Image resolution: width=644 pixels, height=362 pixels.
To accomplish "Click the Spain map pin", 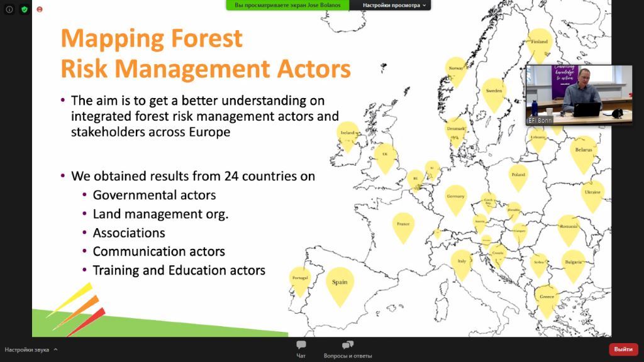I will point(340,287).
